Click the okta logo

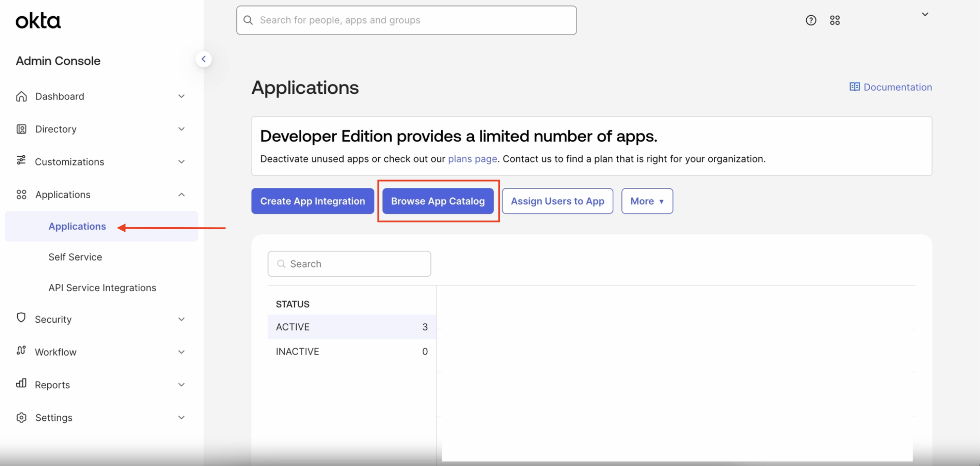tap(38, 20)
